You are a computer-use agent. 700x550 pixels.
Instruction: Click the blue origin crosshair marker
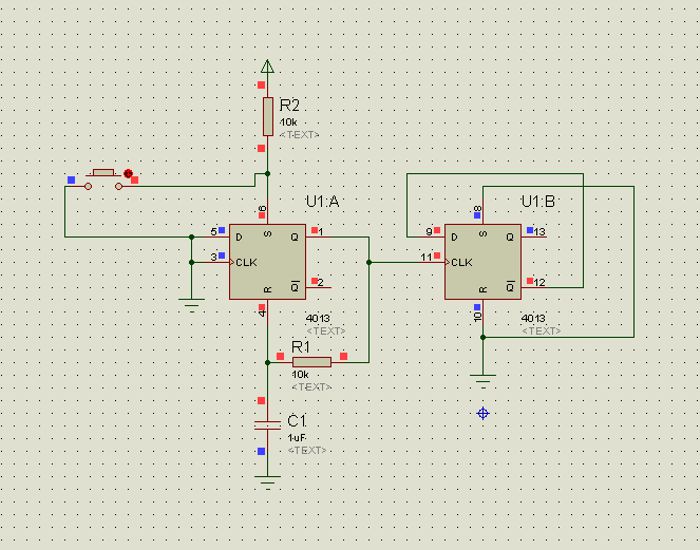[483, 413]
